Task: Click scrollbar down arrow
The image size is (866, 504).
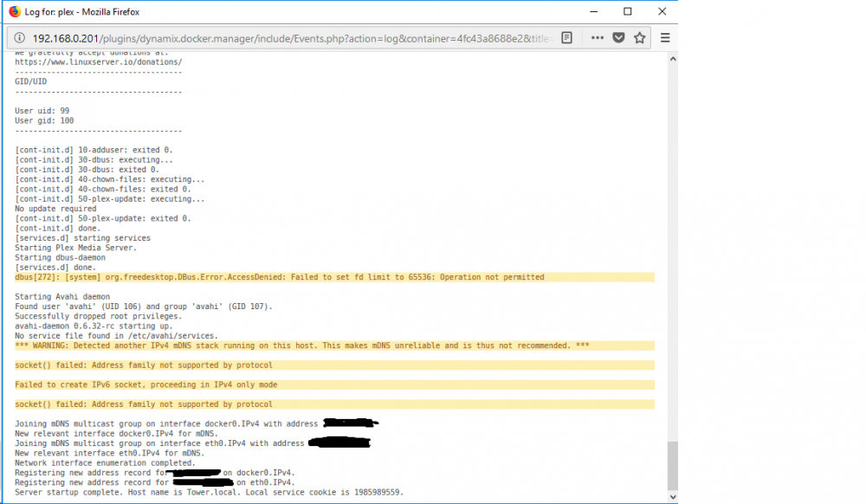Action: point(673,497)
